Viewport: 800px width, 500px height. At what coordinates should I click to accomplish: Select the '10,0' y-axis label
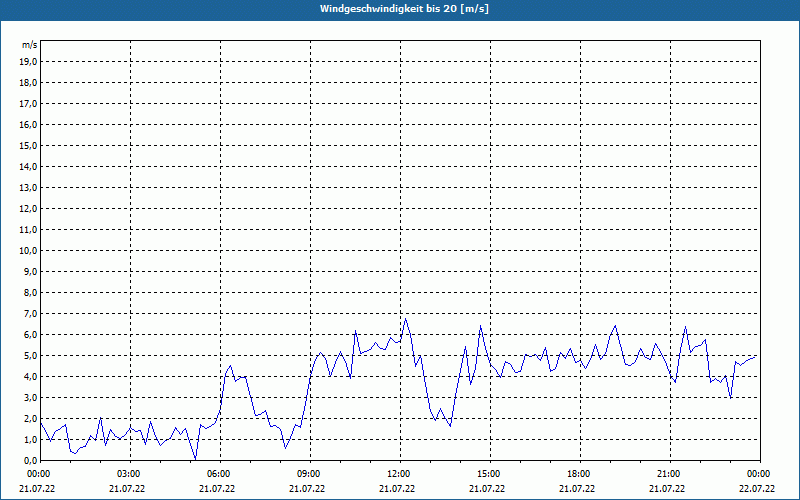point(29,251)
